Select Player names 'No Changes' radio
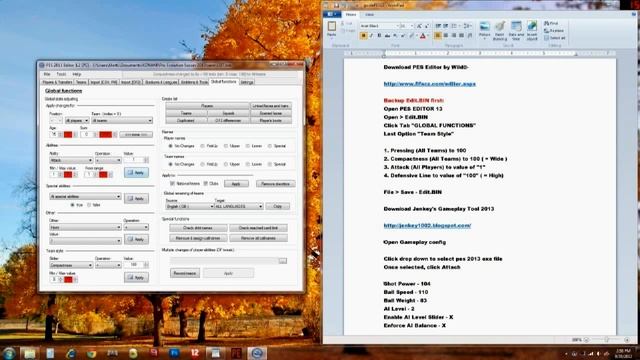The image size is (640, 360). 171,146
